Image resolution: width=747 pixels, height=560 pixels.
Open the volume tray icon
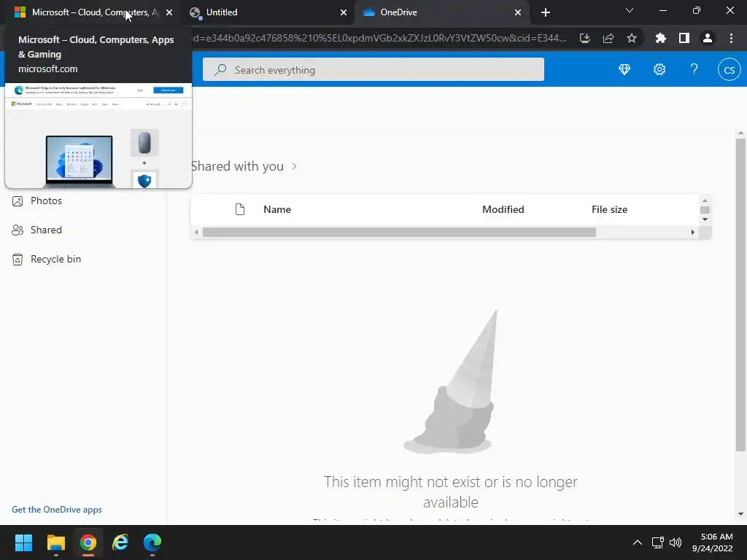tap(676, 542)
